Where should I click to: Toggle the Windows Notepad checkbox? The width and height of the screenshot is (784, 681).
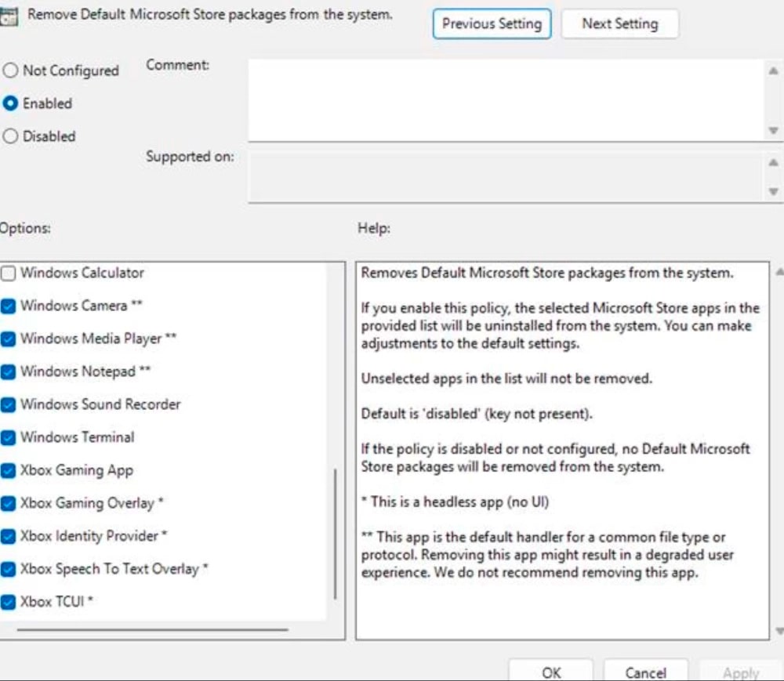[9, 372]
